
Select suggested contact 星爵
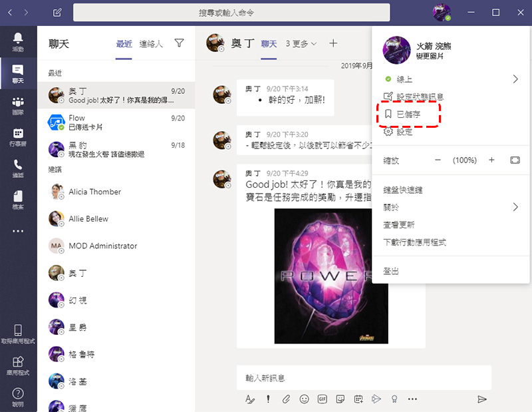pos(116,327)
